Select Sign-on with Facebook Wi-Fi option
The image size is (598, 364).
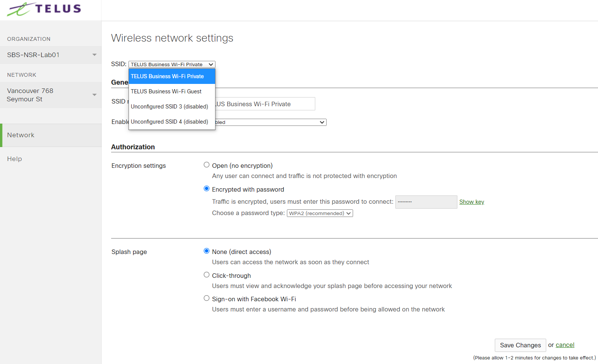tap(206, 298)
